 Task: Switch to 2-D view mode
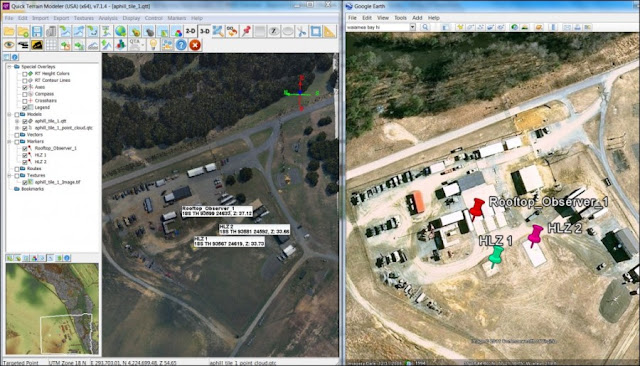click(190, 31)
